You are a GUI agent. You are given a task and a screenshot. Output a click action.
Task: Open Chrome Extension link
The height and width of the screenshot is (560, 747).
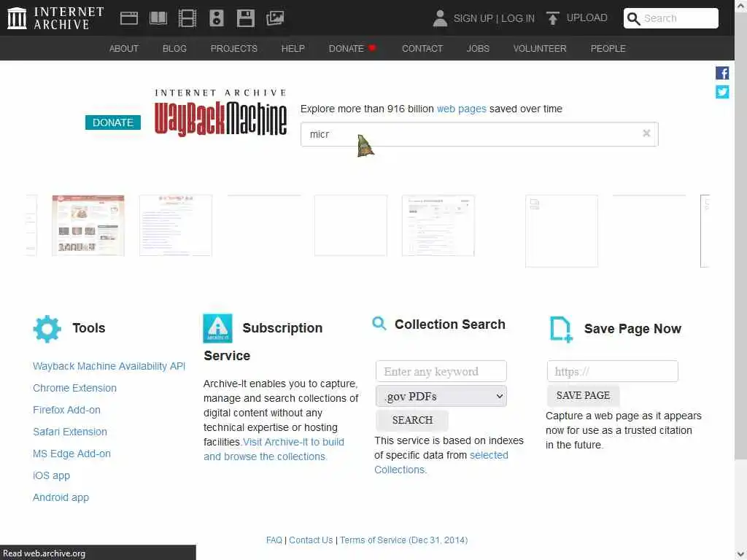[x=75, y=388]
